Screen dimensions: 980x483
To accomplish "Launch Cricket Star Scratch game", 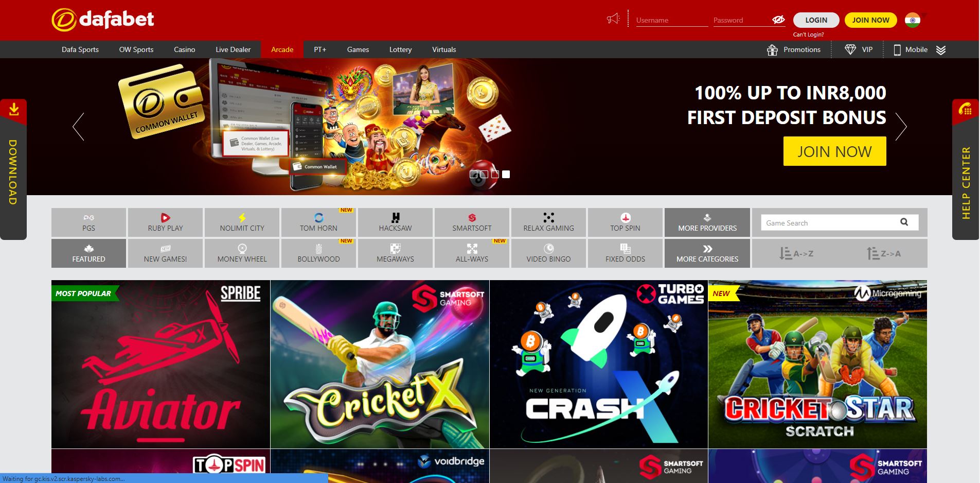I will click(x=817, y=364).
